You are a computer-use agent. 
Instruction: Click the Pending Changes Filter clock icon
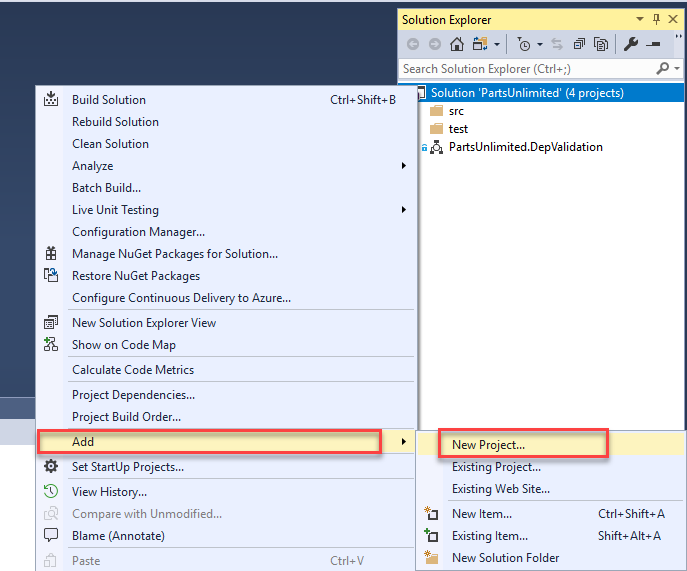(524, 44)
